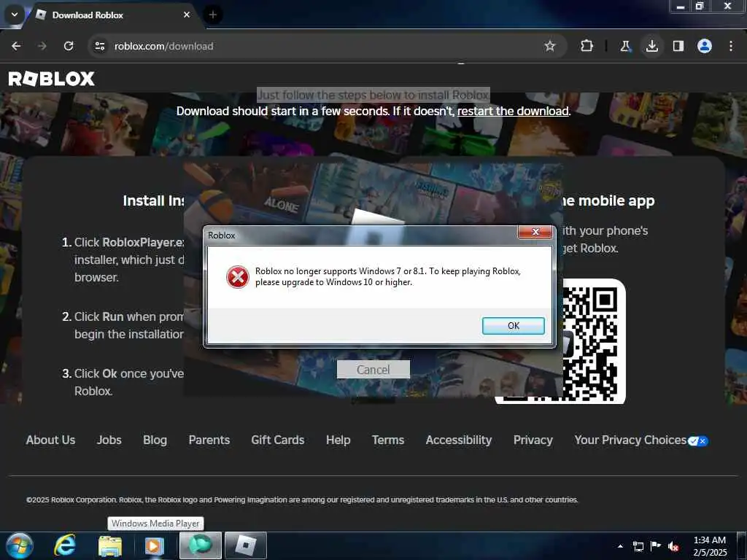Viewport: 747px width, 560px height.
Task: Open the Windows Start button
Action: (20, 545)
